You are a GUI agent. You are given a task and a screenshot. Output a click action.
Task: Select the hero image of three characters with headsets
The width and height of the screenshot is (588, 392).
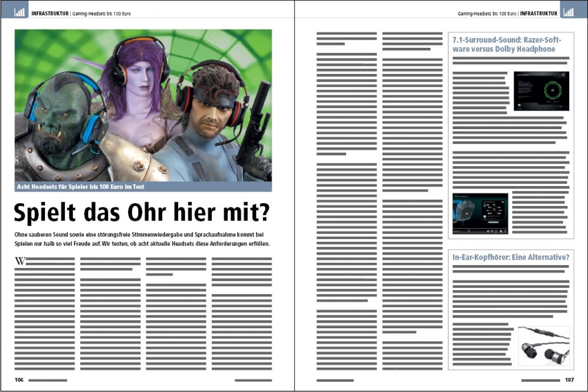[x=143, y=106]
